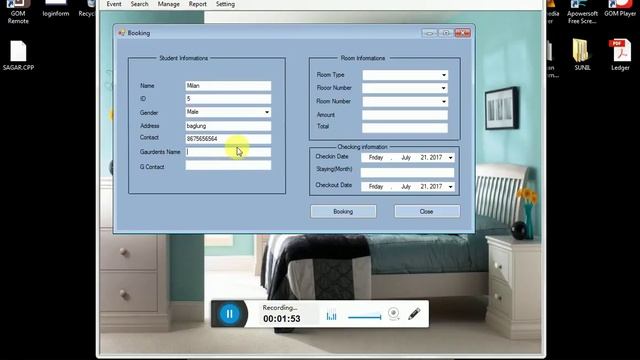This screenshot has width=640, height=360.
Task: Launch Apowersoft Free Screen recorder shortcut
Action: pos(582,12)
